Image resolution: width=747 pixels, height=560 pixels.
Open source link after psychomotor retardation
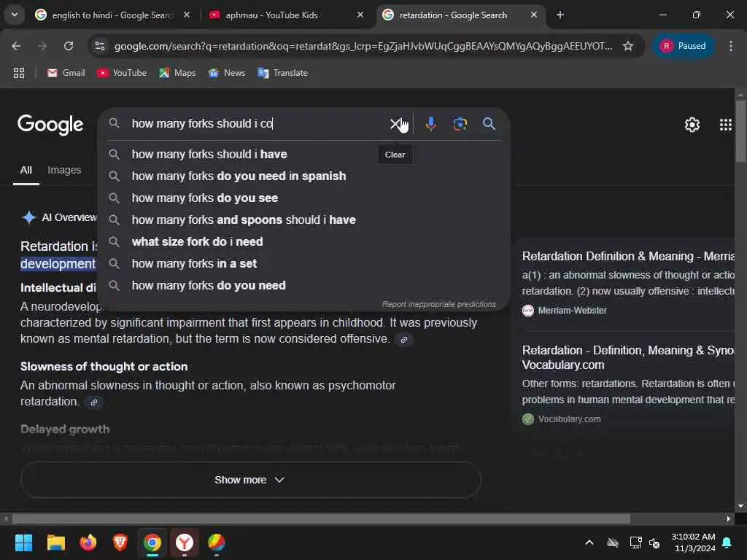pos(94,402)
